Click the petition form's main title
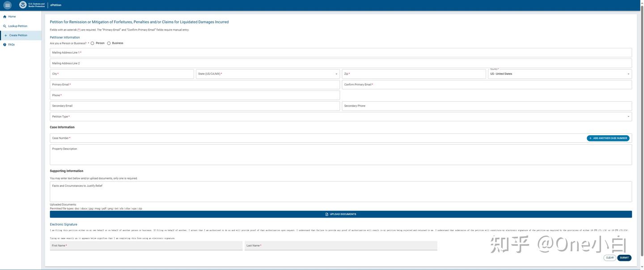Image resolution: width=644 pixels, height=270 pixels. 139,22
